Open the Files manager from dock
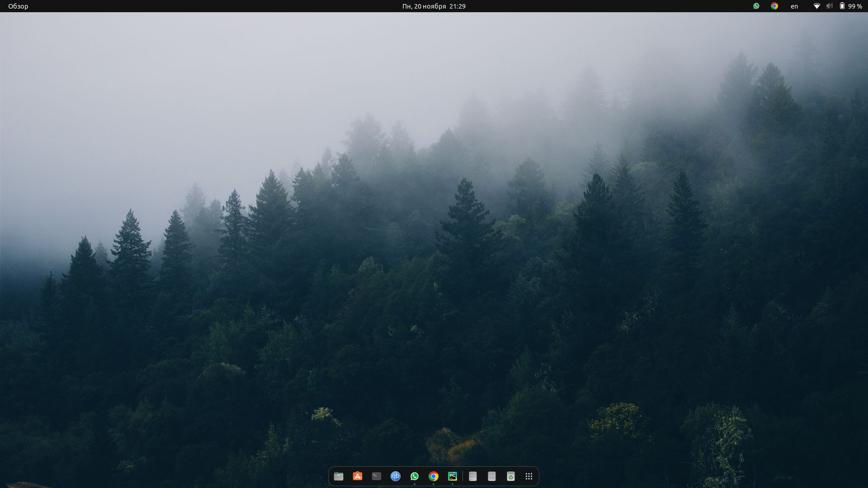 coord(339,476)
